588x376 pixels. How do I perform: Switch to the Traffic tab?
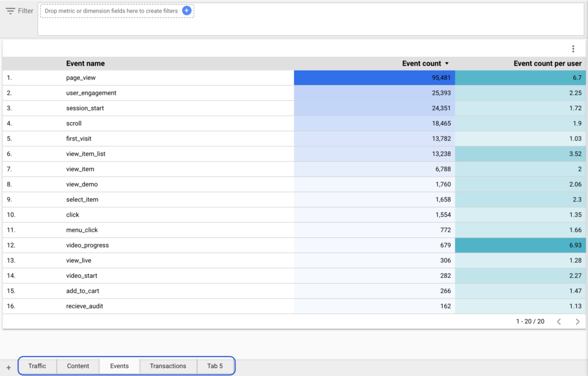(x=37, y=366)
